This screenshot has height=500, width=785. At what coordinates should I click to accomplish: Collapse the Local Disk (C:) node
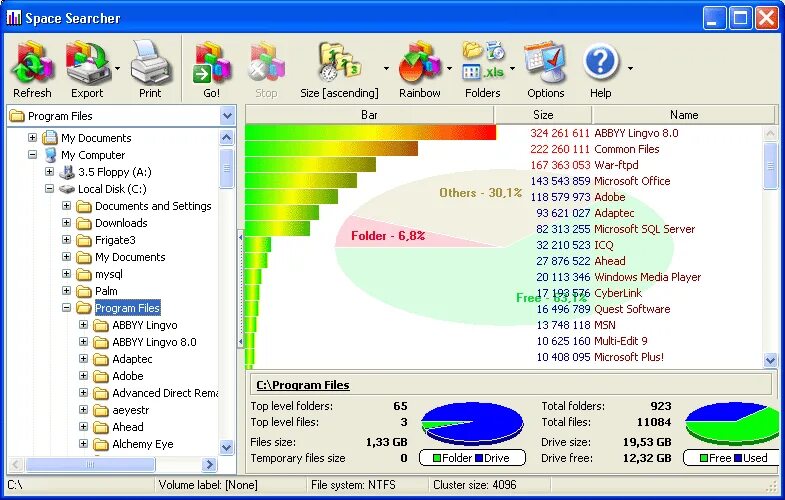point(50,189)
